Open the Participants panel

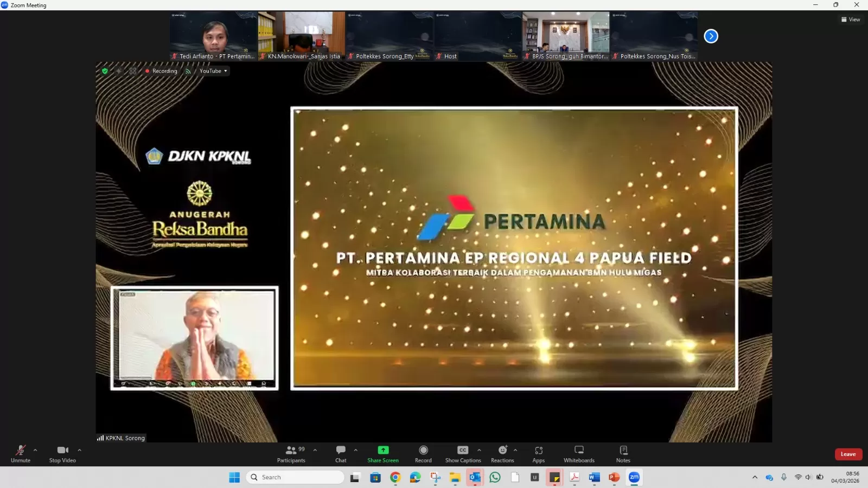click(291, 454)
